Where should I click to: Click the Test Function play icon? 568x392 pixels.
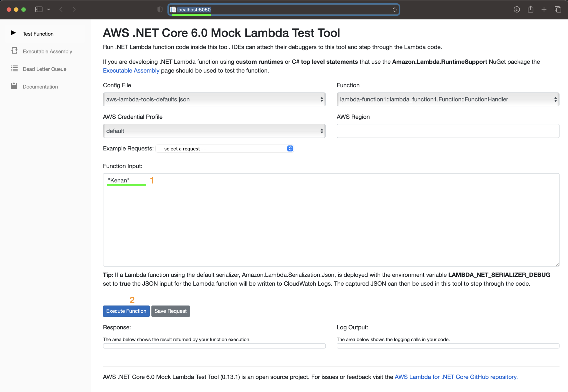click(x=13, y=33)
